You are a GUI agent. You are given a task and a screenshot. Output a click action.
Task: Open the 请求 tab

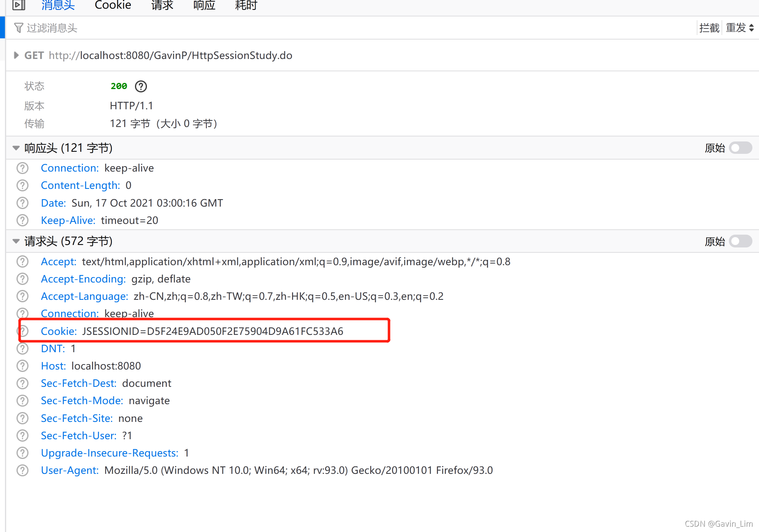click(x=162, y=5)
